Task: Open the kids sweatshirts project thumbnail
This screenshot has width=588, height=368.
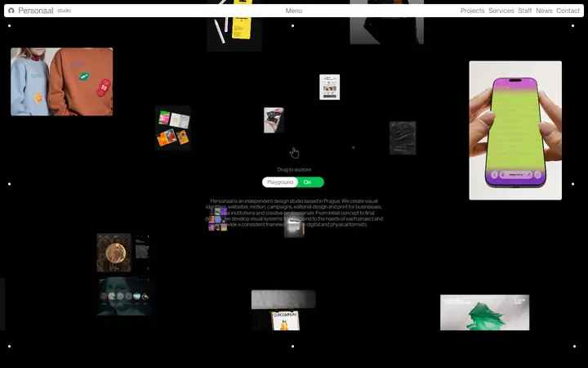Action: (x=62, y=82)
